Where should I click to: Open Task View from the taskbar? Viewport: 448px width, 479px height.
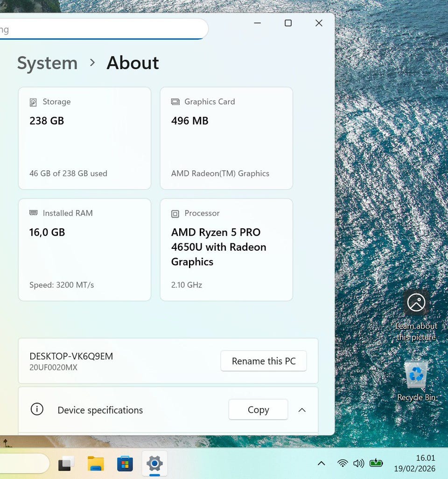tap(66, 464)
